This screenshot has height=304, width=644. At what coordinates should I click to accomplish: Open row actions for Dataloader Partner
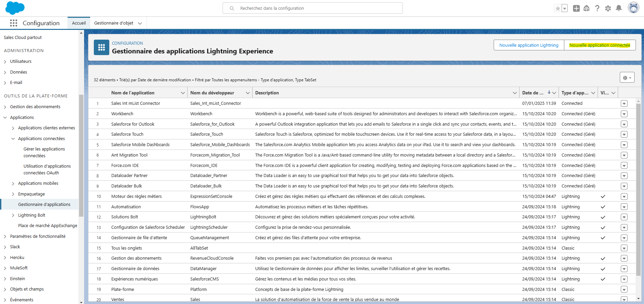pyautogui.click(x=624, y=176)
